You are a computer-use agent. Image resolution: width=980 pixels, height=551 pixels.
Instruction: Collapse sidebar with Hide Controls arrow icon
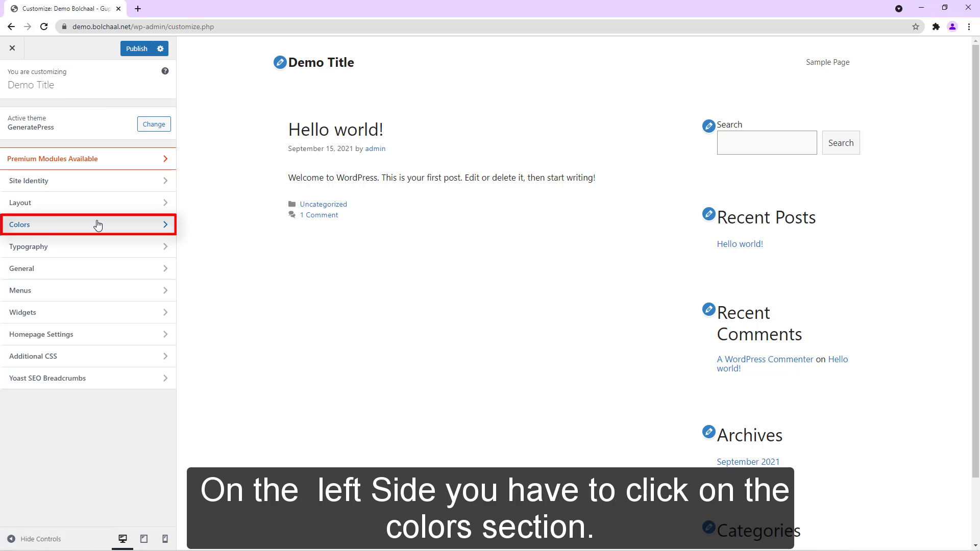pos(11,539)
